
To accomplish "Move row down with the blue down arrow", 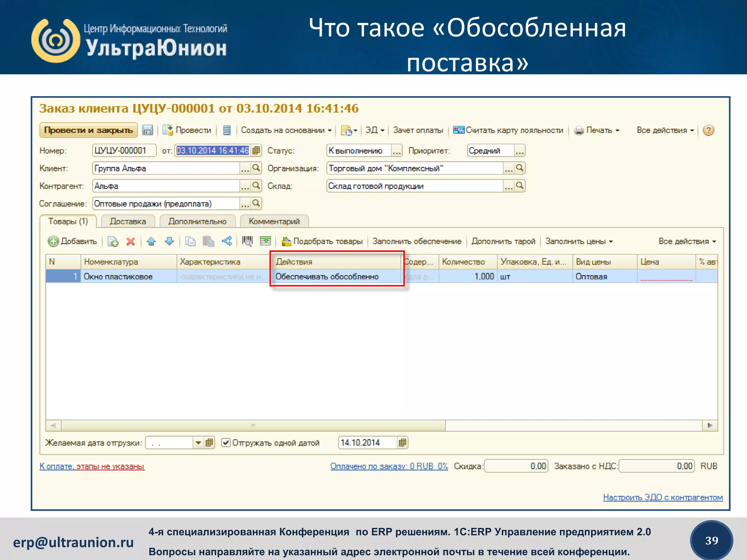I will [170, 241].
